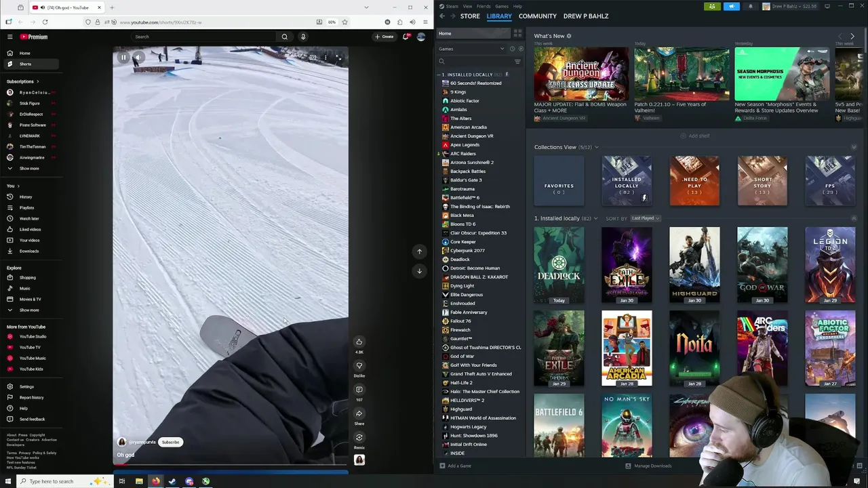Open the Short's three-dot more options menu
The height and width of the screenshot is (488, 868).
tap(325, 58)
